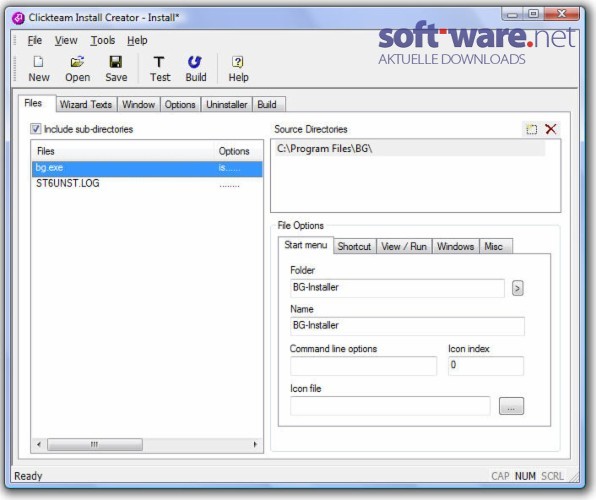Open the Shortcut file options tab
Viewport: 596px width, 500px height.
tap(354, 246)
